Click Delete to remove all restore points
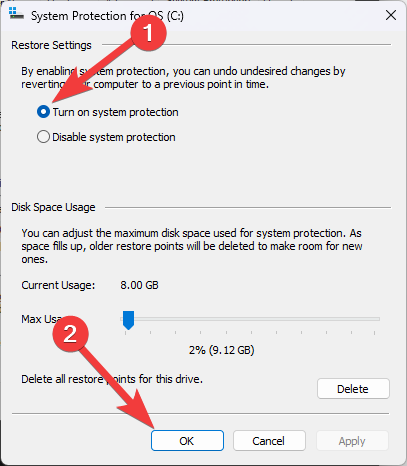This screenshot has width=407, height=466. [353, 389]
